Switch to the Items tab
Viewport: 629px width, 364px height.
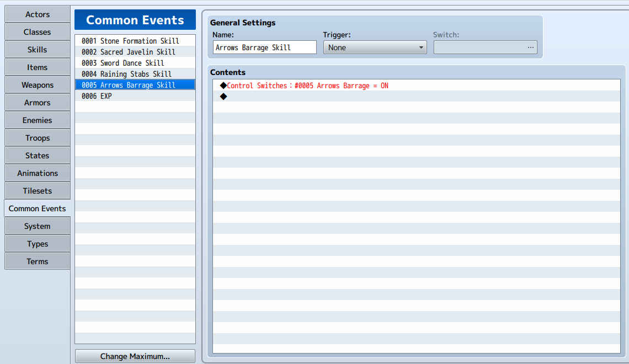coord(38,67)
